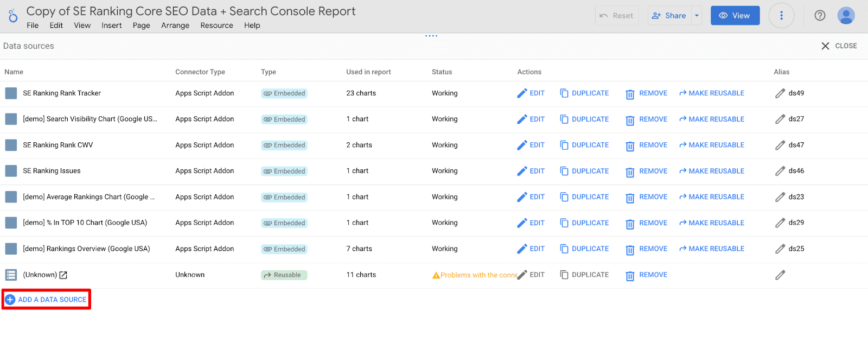Click the Rankings Overview source icon

11,249
